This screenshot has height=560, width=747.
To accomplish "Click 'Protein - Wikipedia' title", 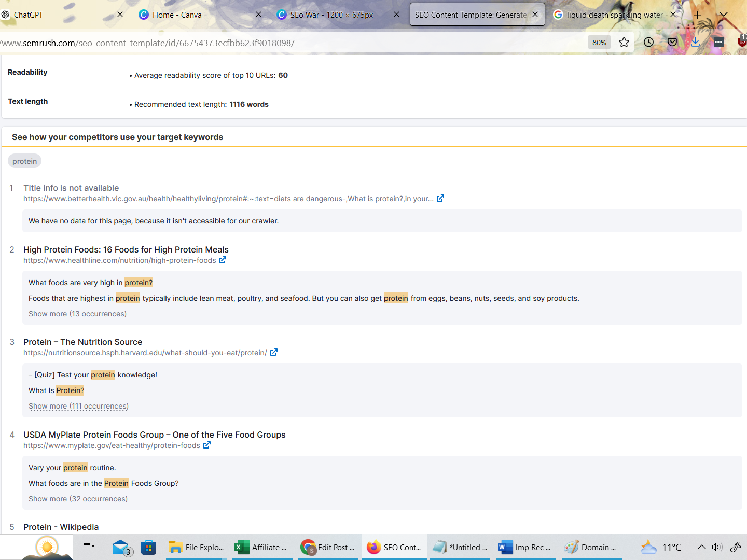I will pos(61,527).
